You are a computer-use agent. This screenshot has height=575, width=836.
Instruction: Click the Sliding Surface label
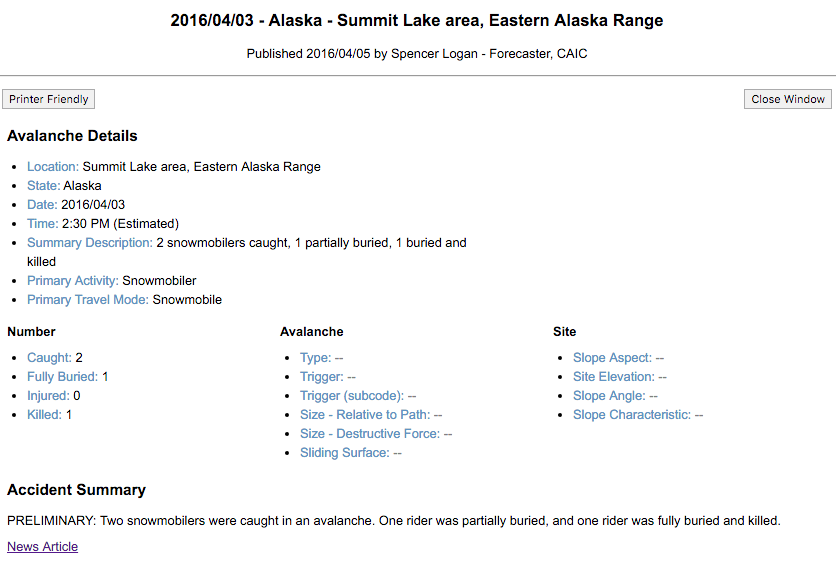(344, 453)
